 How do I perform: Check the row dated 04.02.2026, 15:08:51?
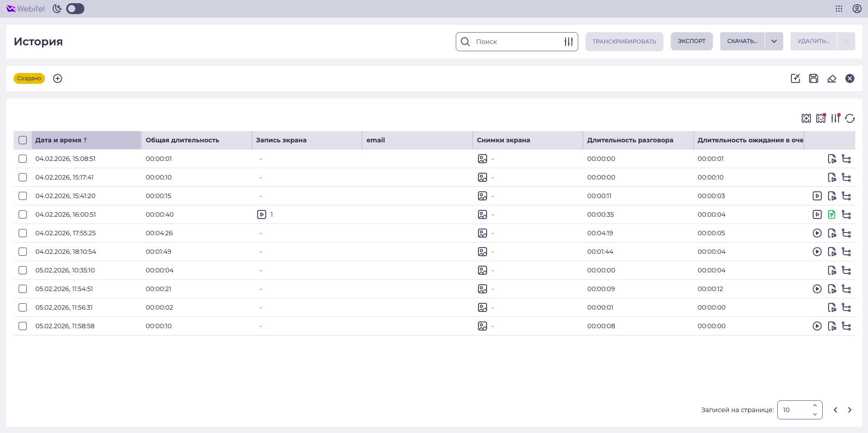coord(23,159)
